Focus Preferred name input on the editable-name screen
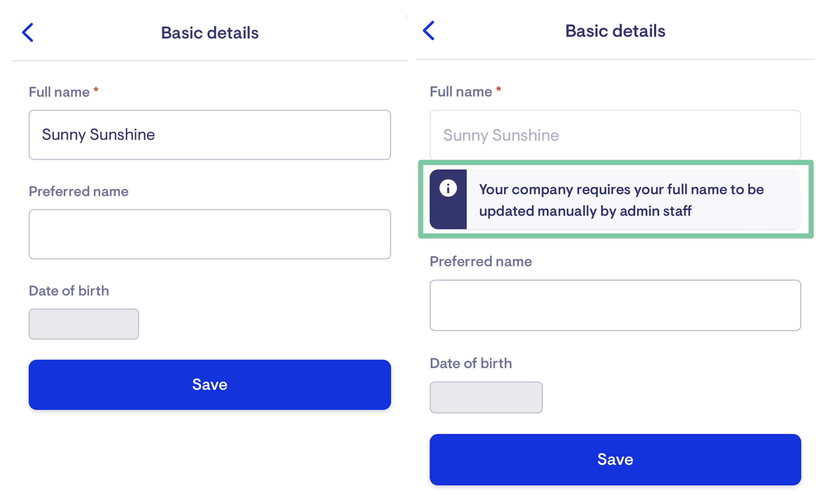This screenshot has height=504, width=826. tap(209, 234)
